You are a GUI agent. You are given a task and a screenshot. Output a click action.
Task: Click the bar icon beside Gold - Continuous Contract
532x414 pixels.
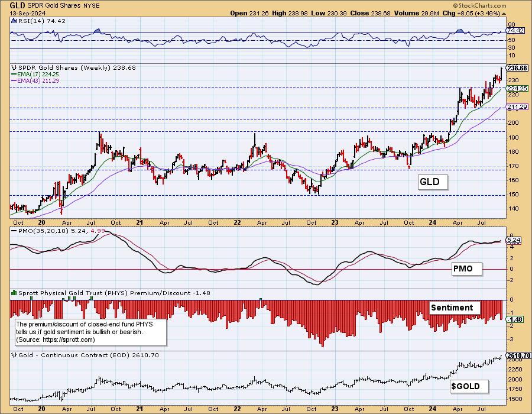point(14,355)
